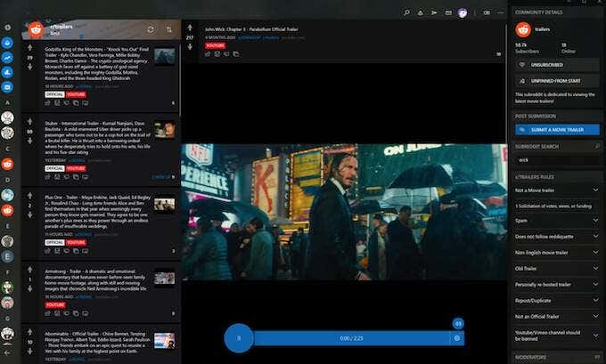Click the subreddit search input field
The height and width of the screenshot is (364, 606).
tap(557, 160)
